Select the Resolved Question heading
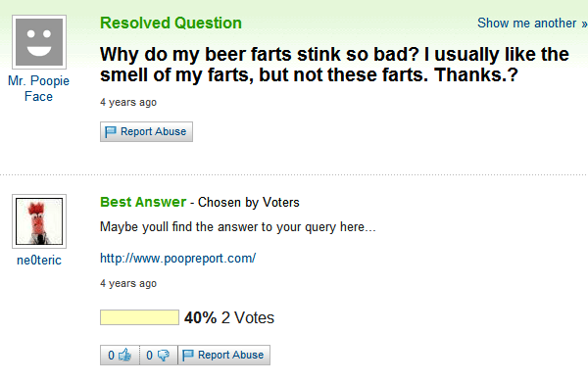588x383 pixels. coord(171,24)
